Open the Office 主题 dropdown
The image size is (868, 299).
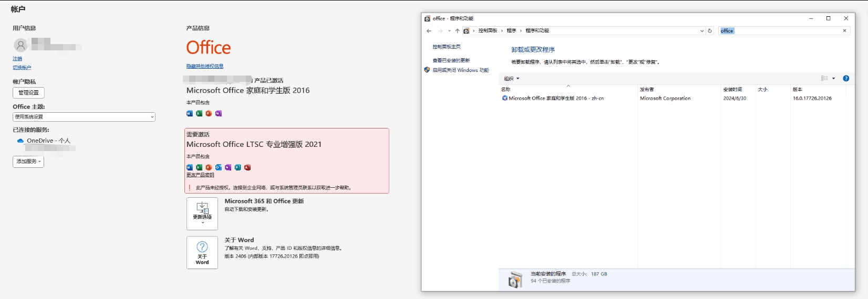pos(84,117)
